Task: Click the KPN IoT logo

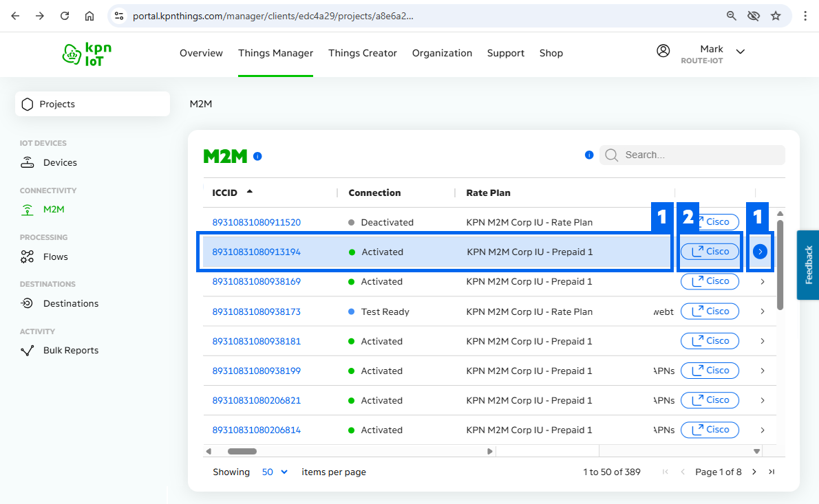Action: 87,54
